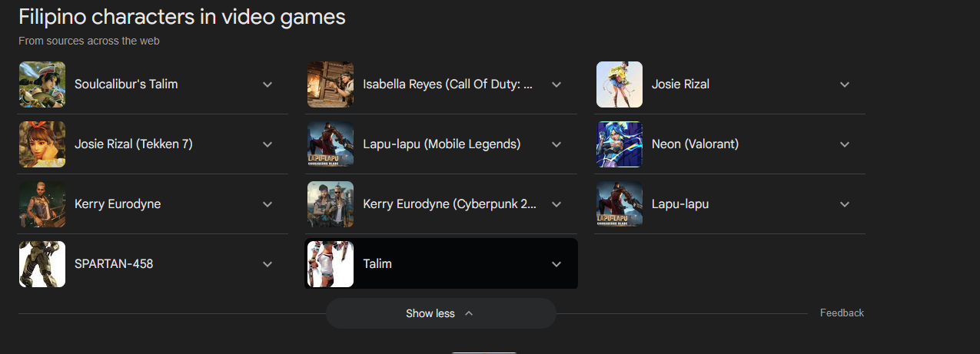Viewport: 980px width, 354px height.
Task: Expand the first-column Kerry Eurodyne chevron
Action: (x=267, y=204)
